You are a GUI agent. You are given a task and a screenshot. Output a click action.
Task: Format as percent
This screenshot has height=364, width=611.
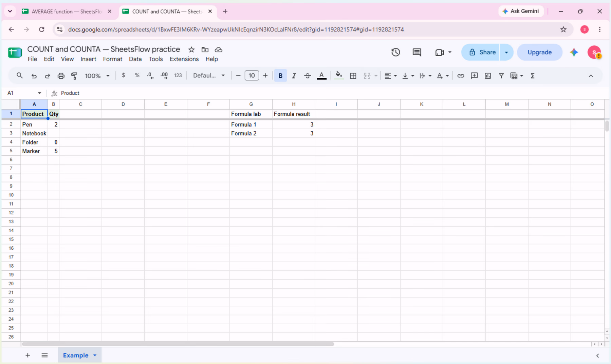[x=137, y=76]
